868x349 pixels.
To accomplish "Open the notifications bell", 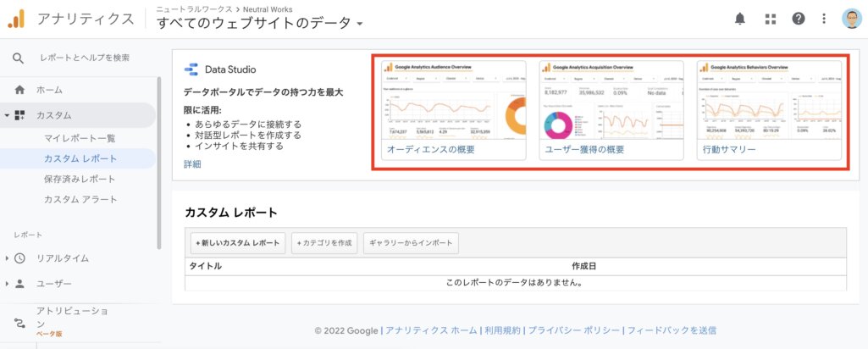I will tap(739, 19).
